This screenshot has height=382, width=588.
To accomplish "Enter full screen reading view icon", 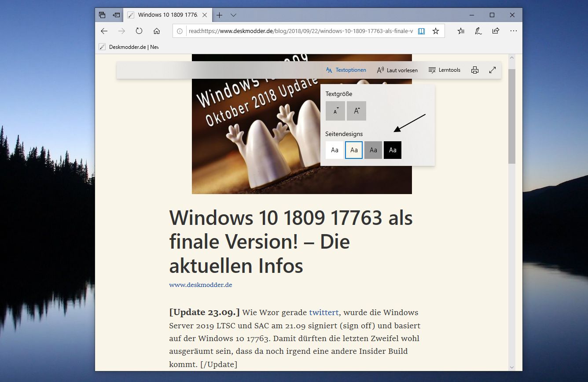I will pos(492,70).
